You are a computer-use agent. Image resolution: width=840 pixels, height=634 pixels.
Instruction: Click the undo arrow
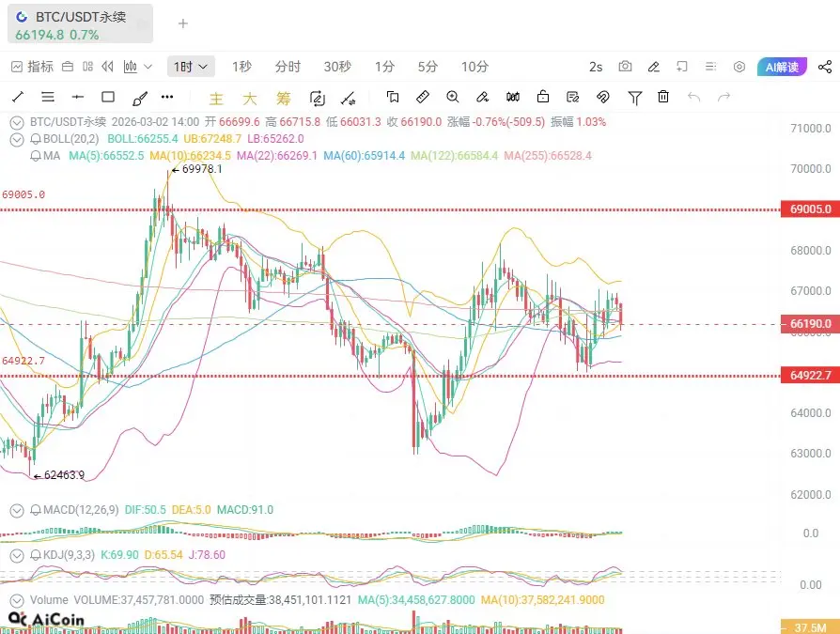click(693, 97)
